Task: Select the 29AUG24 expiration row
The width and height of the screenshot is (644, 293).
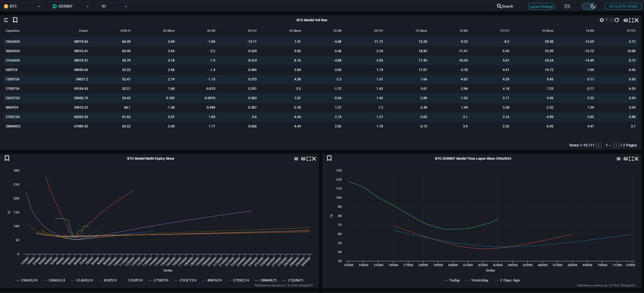Action: (x=321, y=42)
